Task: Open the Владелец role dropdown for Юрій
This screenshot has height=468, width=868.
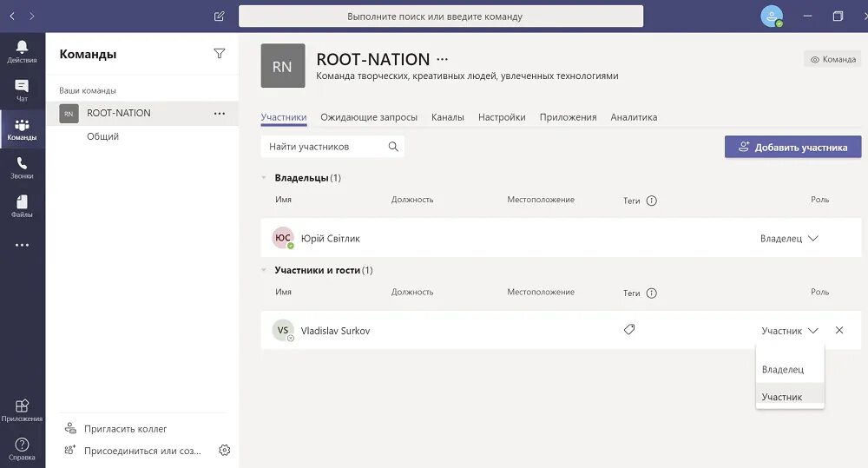Action: 789,238
